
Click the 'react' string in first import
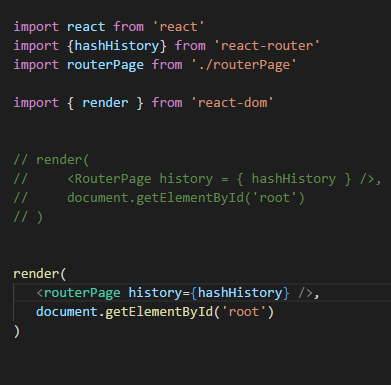tap(178, 27)
